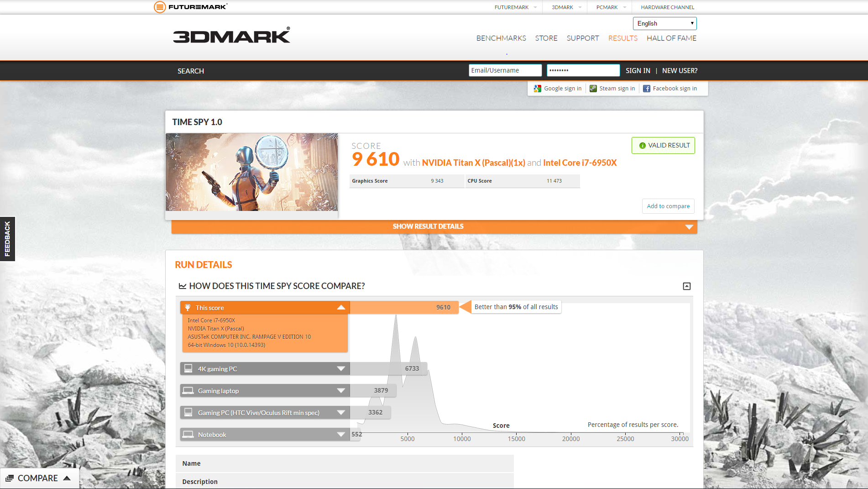
Task: Expand the Notebook row arrow
Action: coord(341,435)
